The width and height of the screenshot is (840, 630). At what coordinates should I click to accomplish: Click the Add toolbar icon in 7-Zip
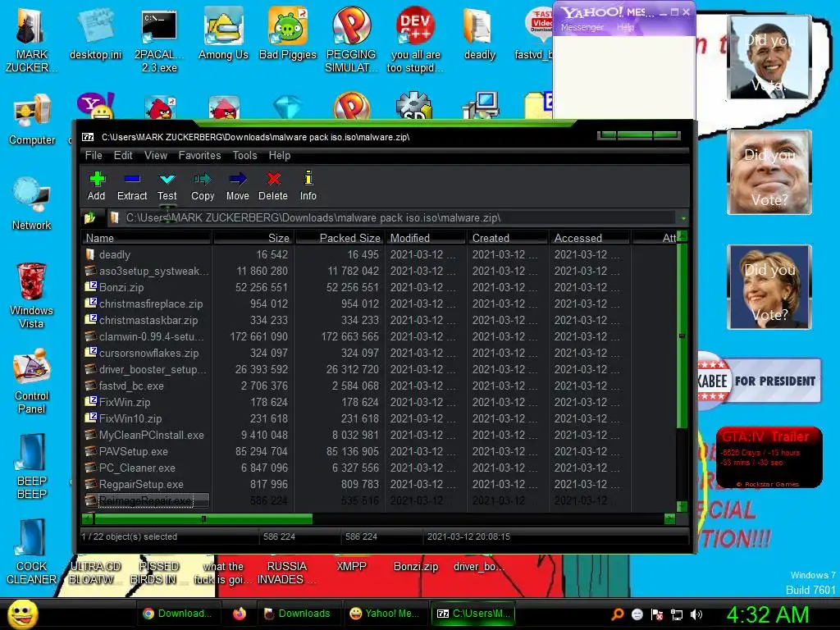(x=97, y=185)
